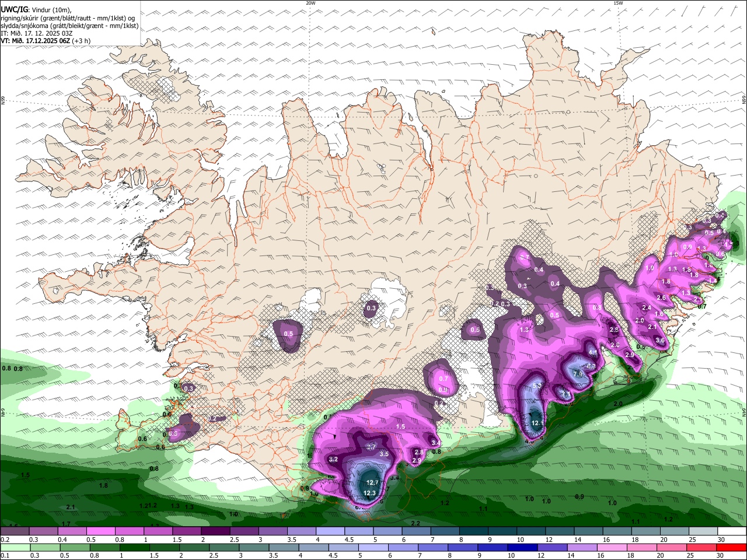The height and width of the screenshot is (560, 747).
Task: Select the steel blue snow swatch between 7 and 8
Action: pyautogui.click(x=445, y=531)
